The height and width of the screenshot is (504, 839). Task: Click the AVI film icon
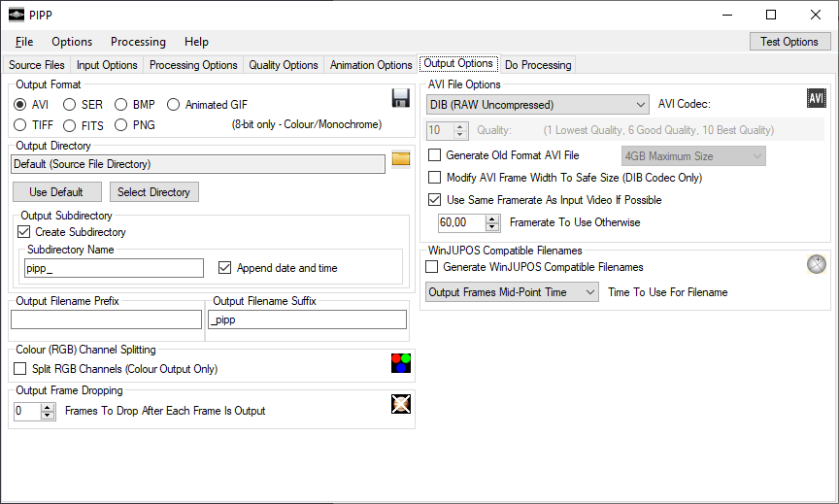816,98
